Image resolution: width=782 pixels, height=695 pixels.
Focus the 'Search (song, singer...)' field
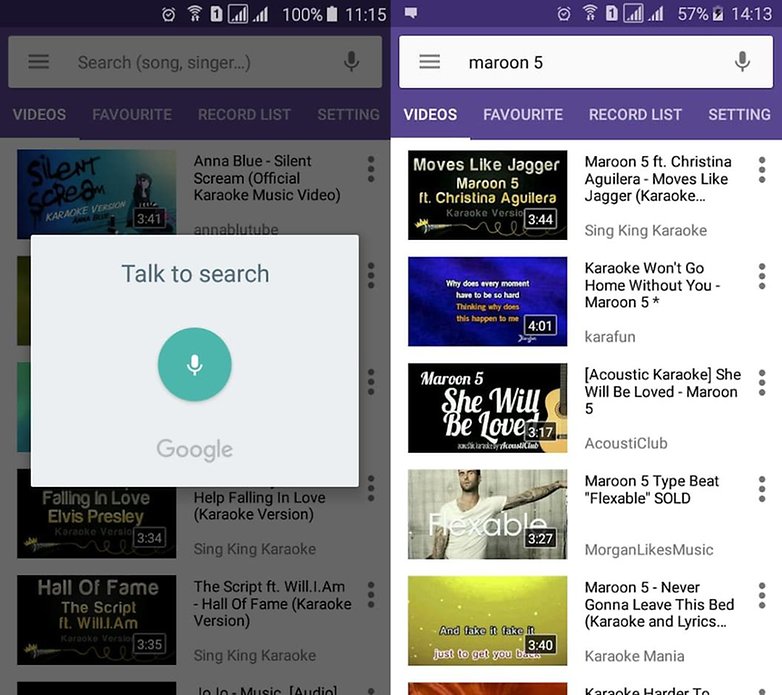(x=195, y=62)
